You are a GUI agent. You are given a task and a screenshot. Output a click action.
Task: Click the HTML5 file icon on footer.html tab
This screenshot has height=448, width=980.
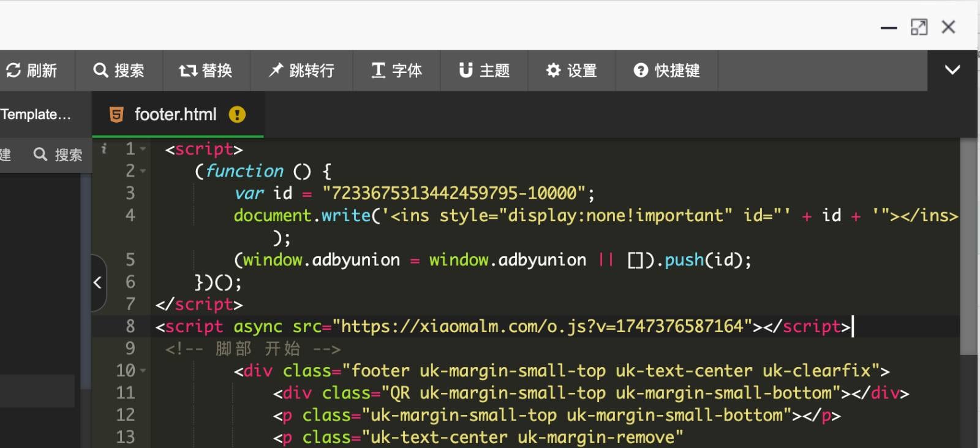[x=116, y=115]
